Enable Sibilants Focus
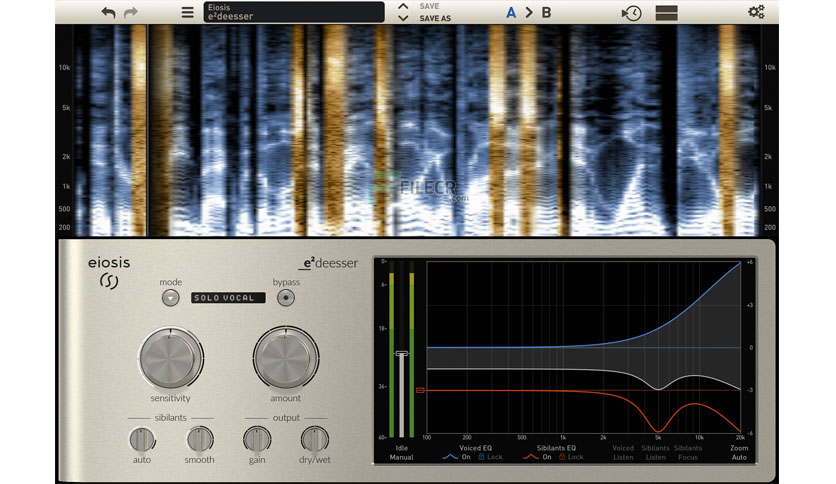 pyautogui.click(x=688, y=453)
